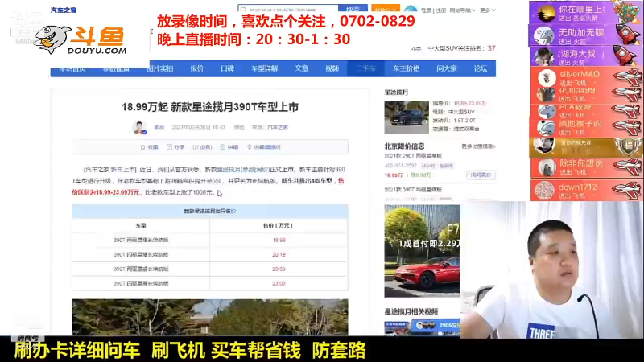Open the 二手车 tab
This screenshot has width=644, height=362.
tap(365, 68)
